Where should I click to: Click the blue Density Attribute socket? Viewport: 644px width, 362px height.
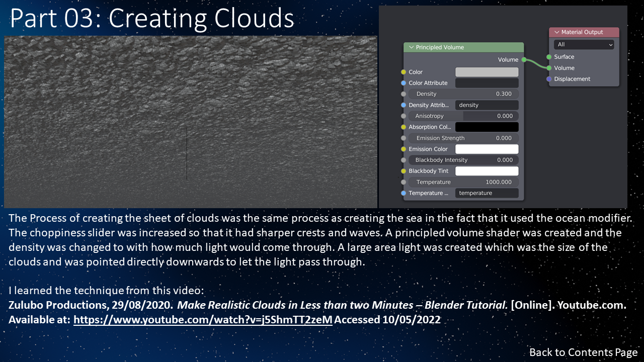click(404, 105)
